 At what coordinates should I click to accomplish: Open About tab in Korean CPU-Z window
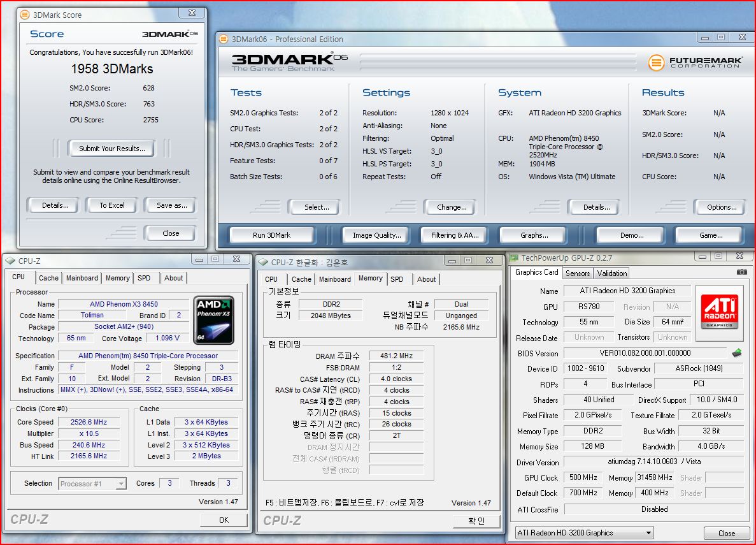(426, 279)
